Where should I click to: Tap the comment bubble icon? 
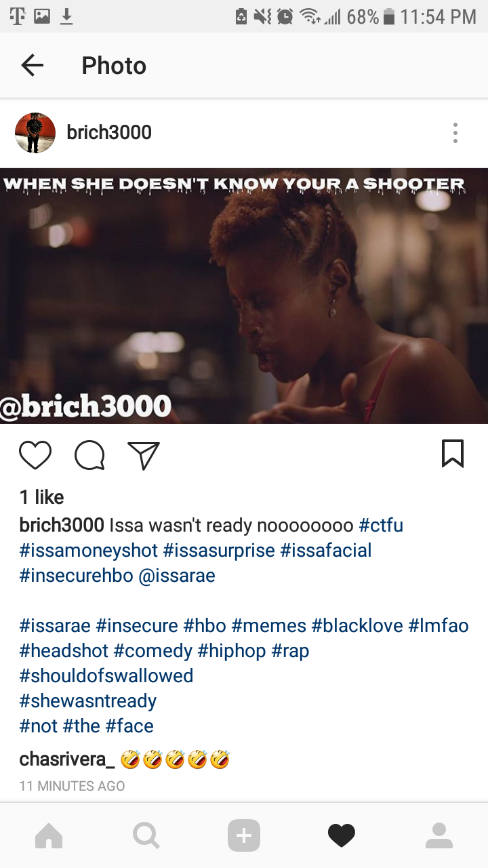tap(89, 455)
